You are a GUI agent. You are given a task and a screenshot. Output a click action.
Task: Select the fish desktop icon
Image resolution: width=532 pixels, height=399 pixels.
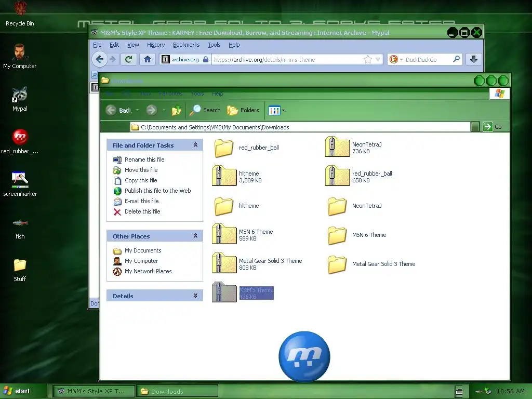[x=20, y=229]
